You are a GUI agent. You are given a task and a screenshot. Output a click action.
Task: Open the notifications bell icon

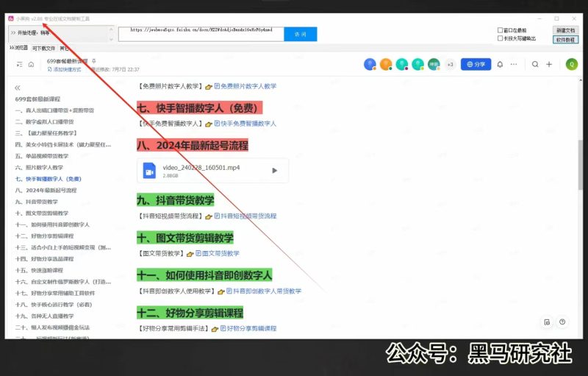pos(500,65)
